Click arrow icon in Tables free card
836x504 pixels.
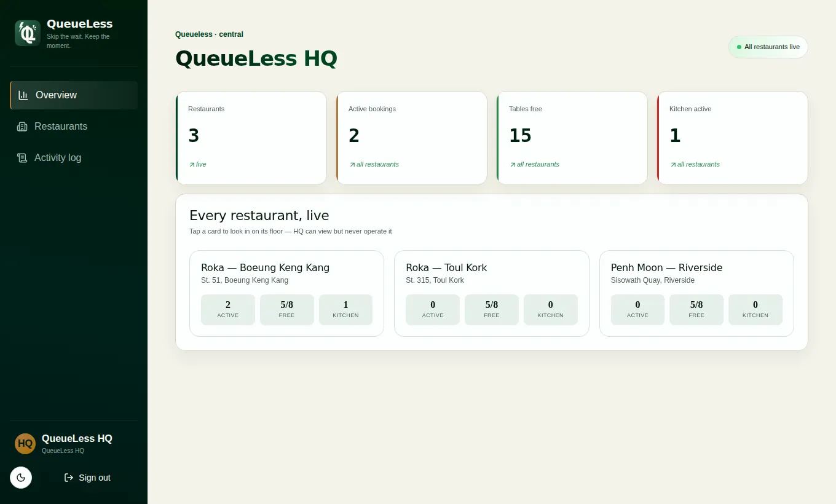tap(513, 165)
